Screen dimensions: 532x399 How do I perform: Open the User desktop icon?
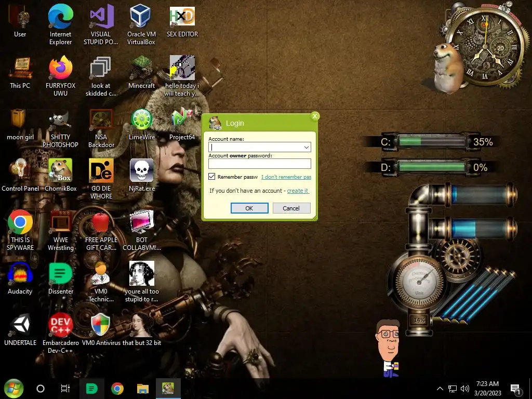point(20,21)
